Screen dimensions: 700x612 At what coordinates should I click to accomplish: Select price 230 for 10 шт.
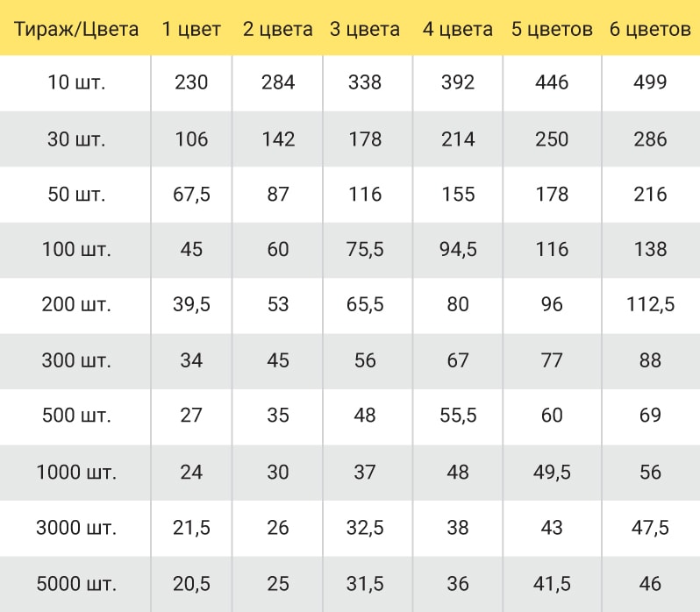point(191,82)
